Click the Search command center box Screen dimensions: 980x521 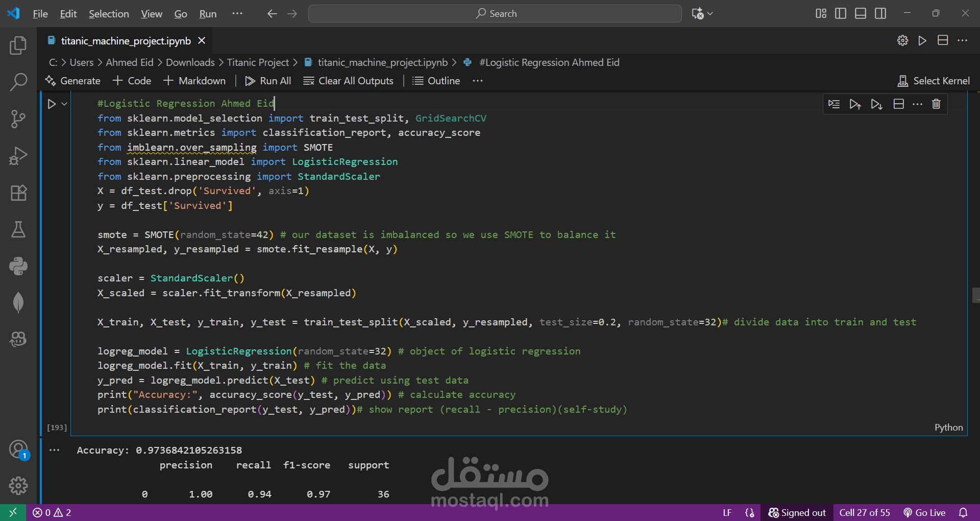[495, 14]
